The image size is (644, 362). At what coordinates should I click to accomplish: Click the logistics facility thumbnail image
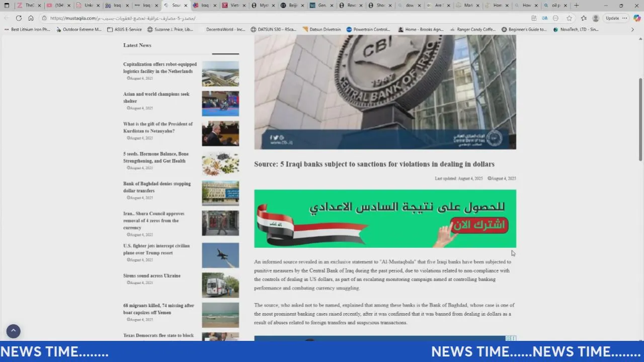220,74
